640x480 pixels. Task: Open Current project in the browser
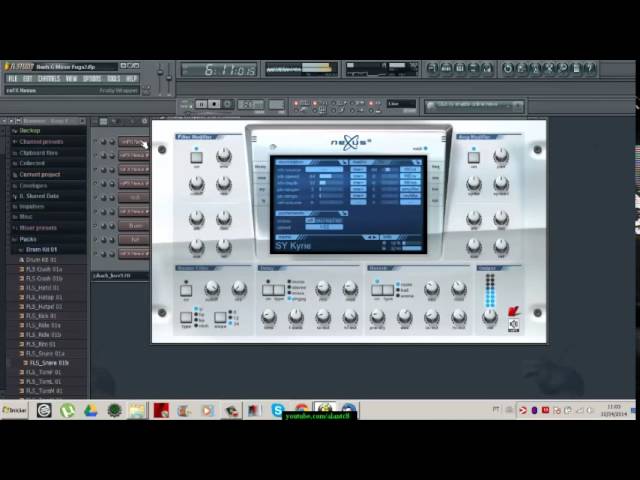coord(40,174)
